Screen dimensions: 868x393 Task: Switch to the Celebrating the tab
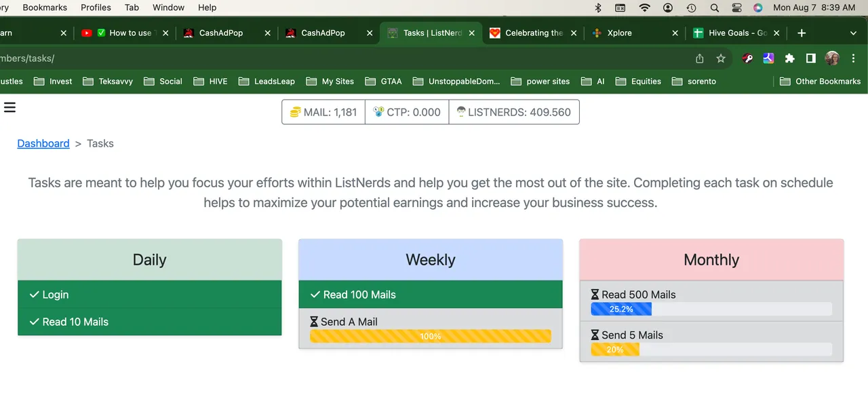coord(532,33)
